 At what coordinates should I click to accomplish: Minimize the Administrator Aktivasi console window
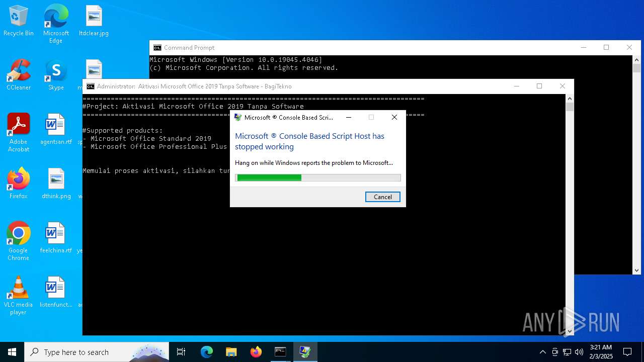coord(516,86)
